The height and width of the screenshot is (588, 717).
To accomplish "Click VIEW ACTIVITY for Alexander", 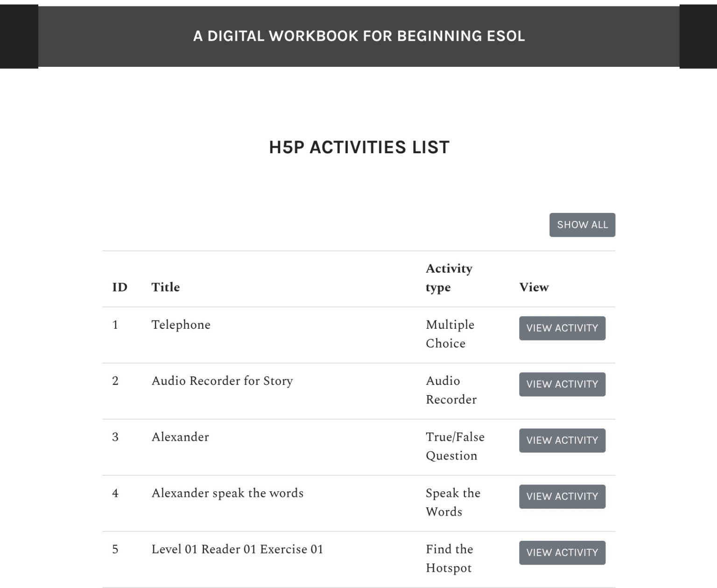I will pyautogui.click(x=562, y=440).
